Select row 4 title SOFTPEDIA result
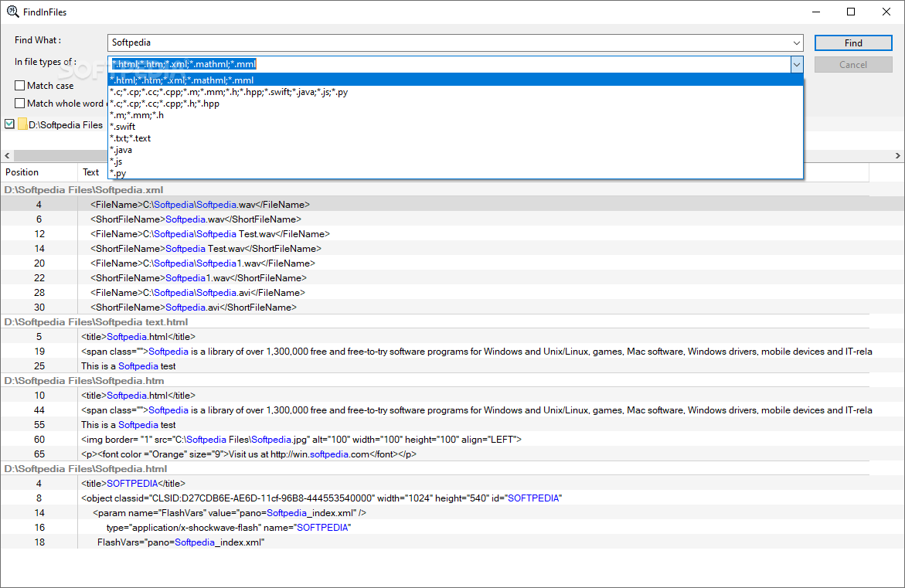This screenshot has width=905, height=588. coord(453,484)
